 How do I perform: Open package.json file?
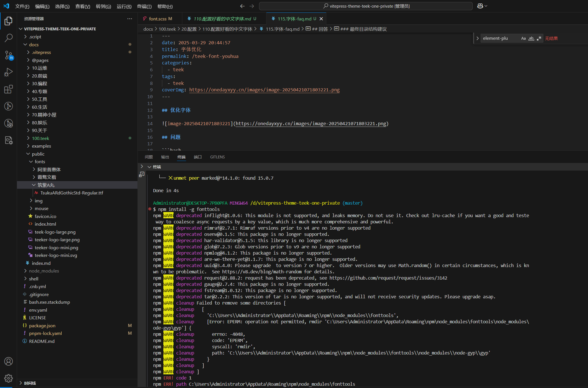(x=42, y=326)
